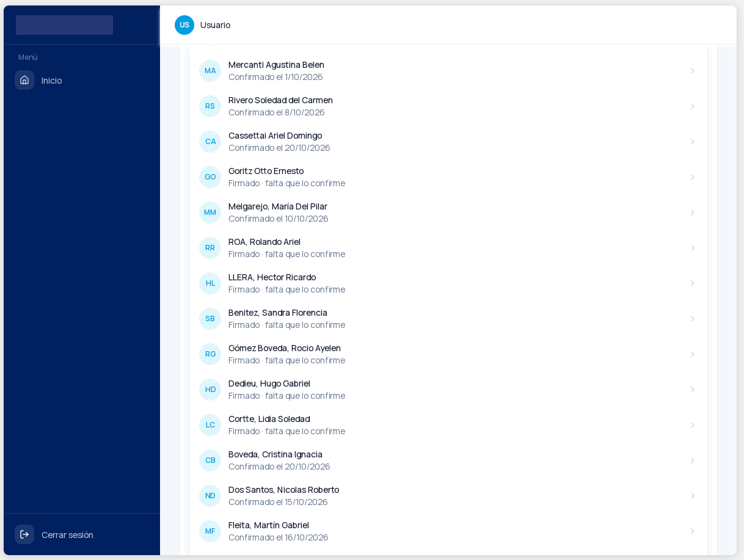Expand chevron for Melgarejo, María Del Pilar

(x=693, y=213)
